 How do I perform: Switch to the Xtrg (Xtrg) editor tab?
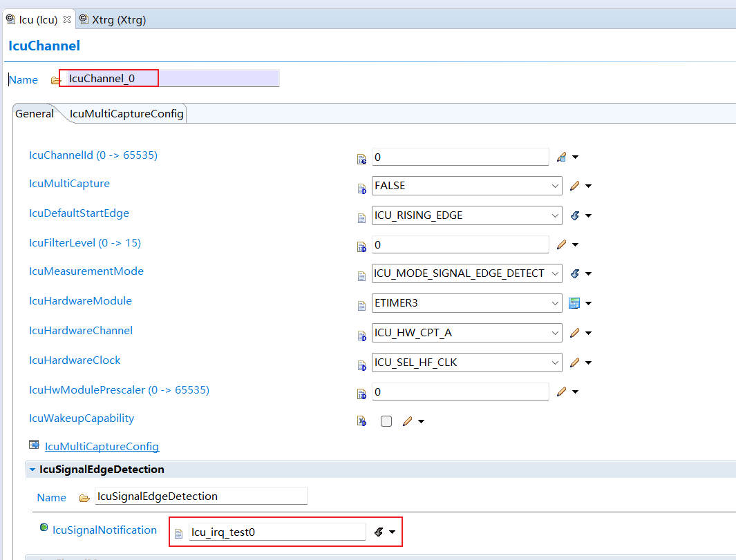coord(118,20)
